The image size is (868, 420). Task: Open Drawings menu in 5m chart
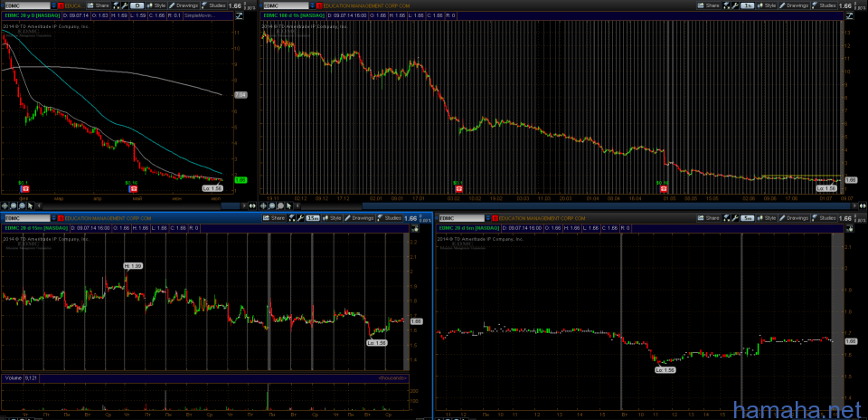pos(794,218)
